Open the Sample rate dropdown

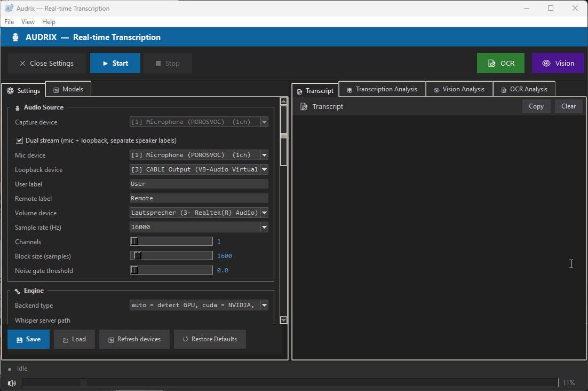pyautogui.click(x=264, y=227)
